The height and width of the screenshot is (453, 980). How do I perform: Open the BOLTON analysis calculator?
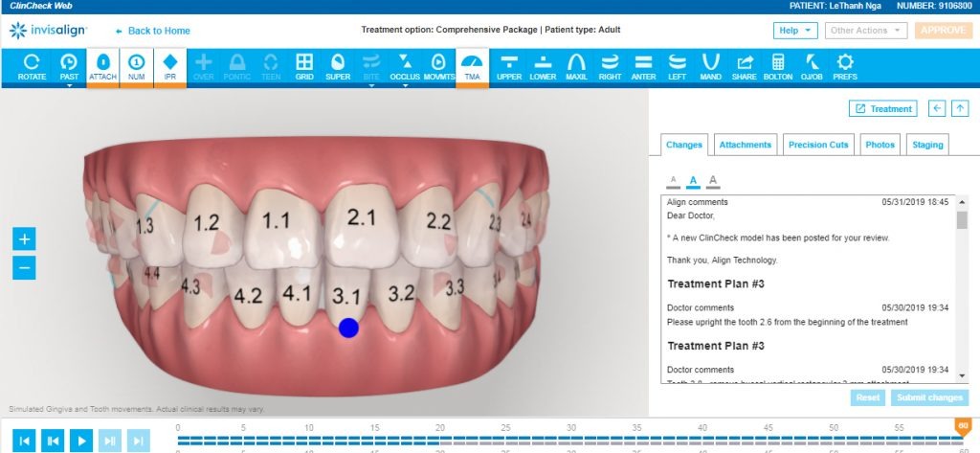coord(778,67)
